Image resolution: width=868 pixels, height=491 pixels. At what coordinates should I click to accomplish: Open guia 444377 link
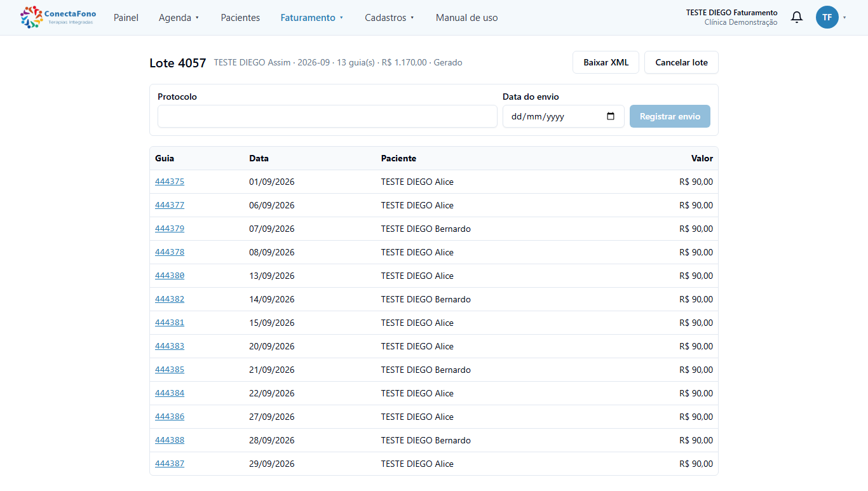(170, 205)
